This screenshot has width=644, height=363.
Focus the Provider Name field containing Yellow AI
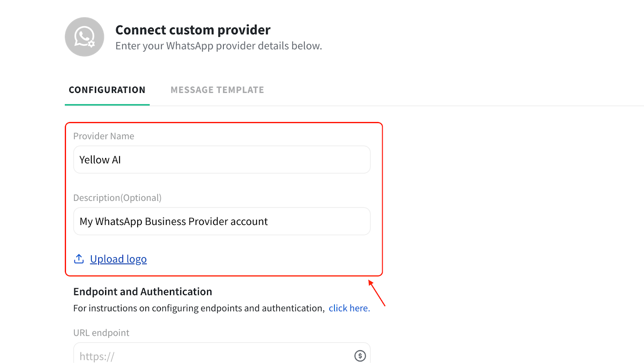[x=221, y=160]
